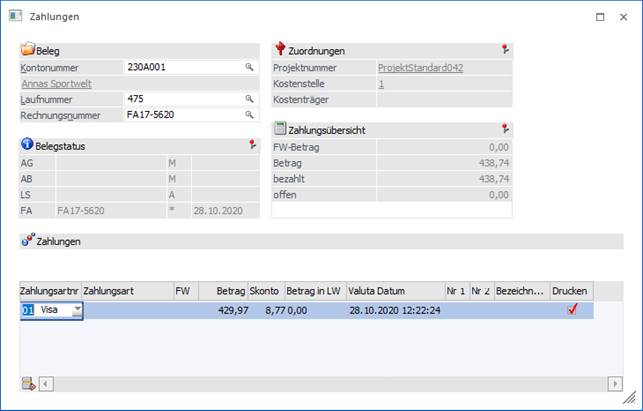Viewport: 643px width, 411px height.
Task: Click the table settings icon at bottom left
Action: 27,383
